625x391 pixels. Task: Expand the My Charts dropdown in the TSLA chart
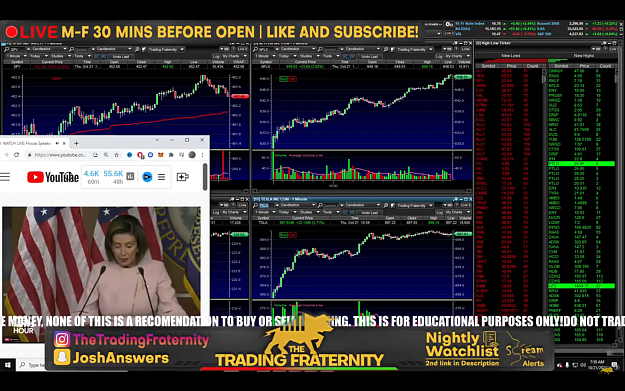459,212
